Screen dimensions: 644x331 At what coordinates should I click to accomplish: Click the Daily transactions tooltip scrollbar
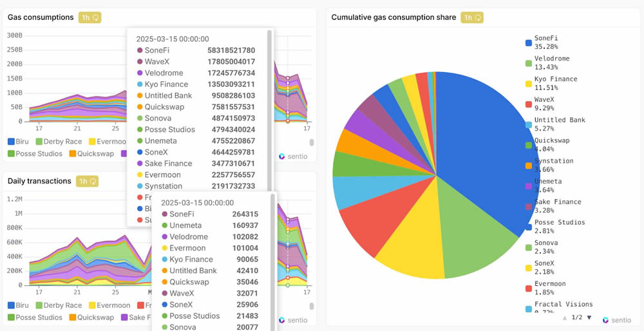coord(273,263)
